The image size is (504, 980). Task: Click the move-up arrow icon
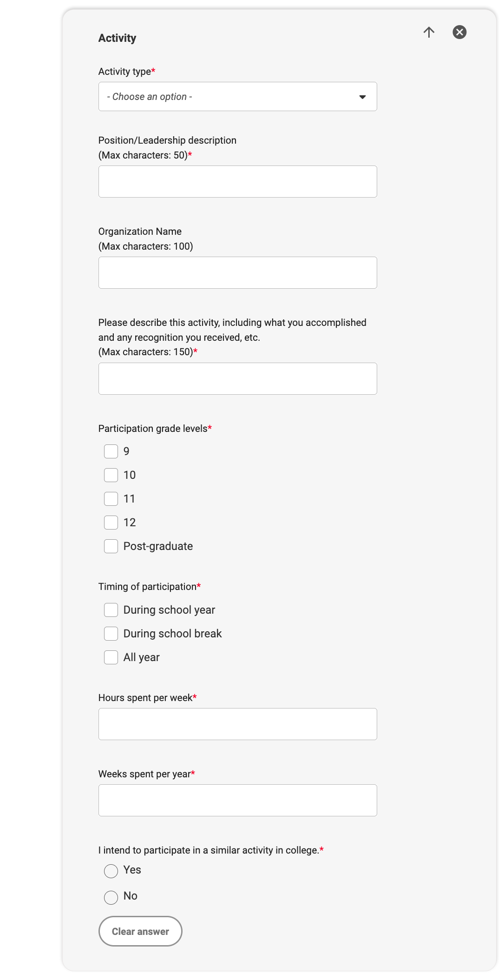(x=429, y=32)
